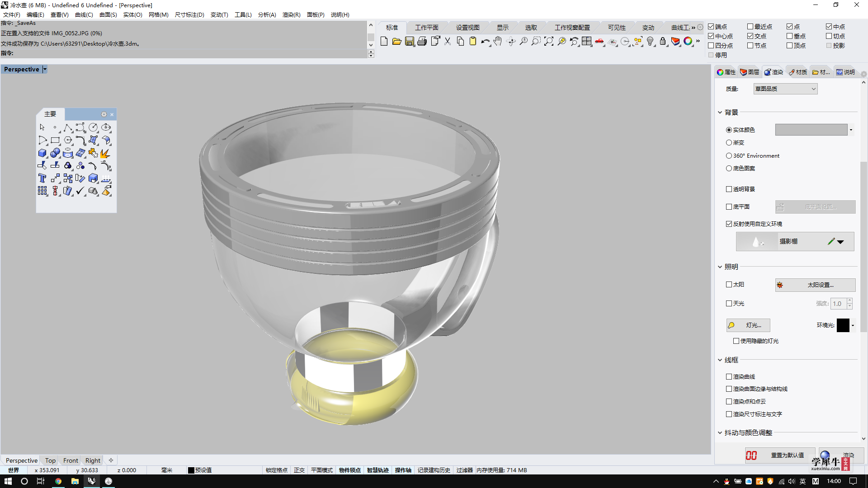Image resolution: width=868 pixels, height=488 pixels.
Task: Open the 质量 quality dropdown
Action: pos(785,89)
